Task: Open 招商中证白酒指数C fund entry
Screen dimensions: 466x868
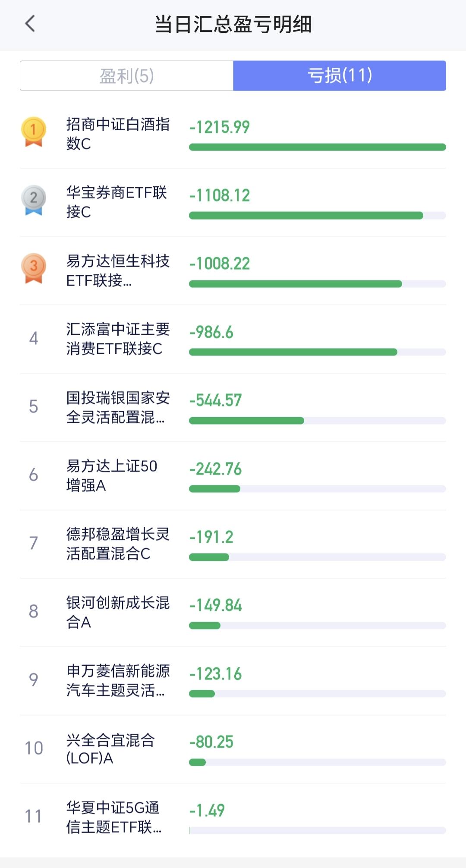Action: point(233,134)
